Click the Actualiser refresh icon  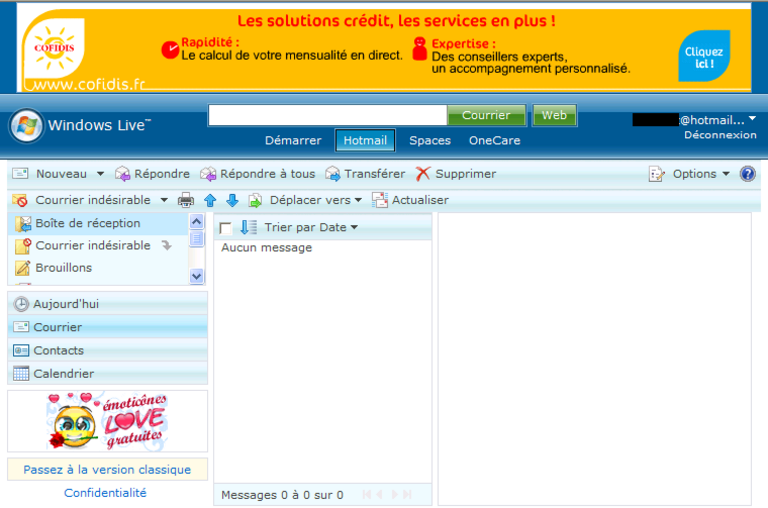click(x=380, y=200)
